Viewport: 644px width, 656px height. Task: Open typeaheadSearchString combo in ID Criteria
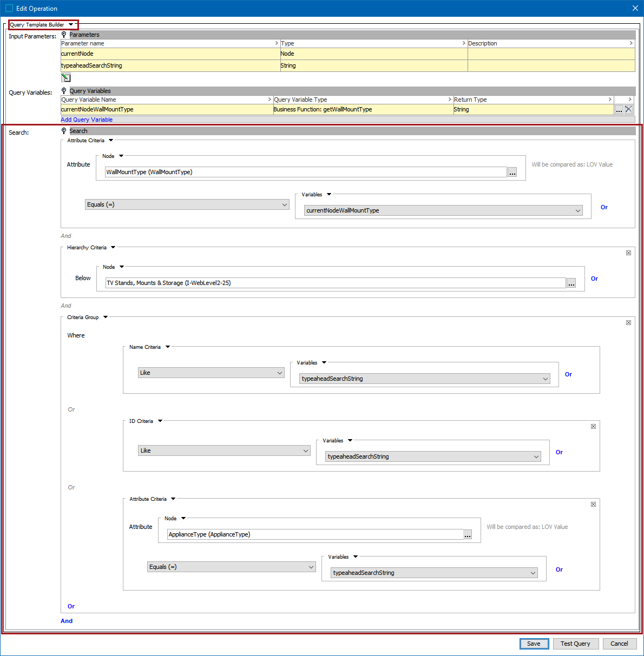point(433,456)
